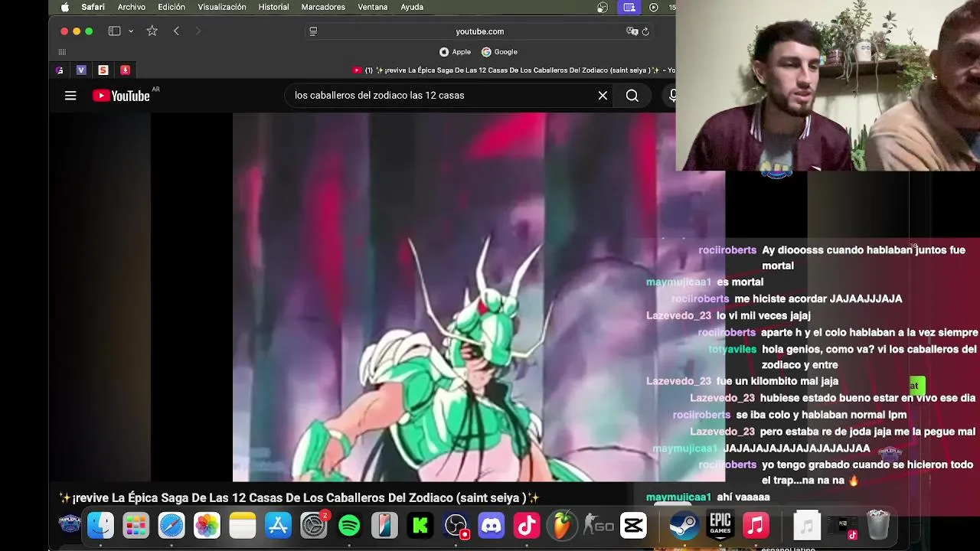Click chat message 'se iba colo y hablaban normal lpm'

point(821,415)
